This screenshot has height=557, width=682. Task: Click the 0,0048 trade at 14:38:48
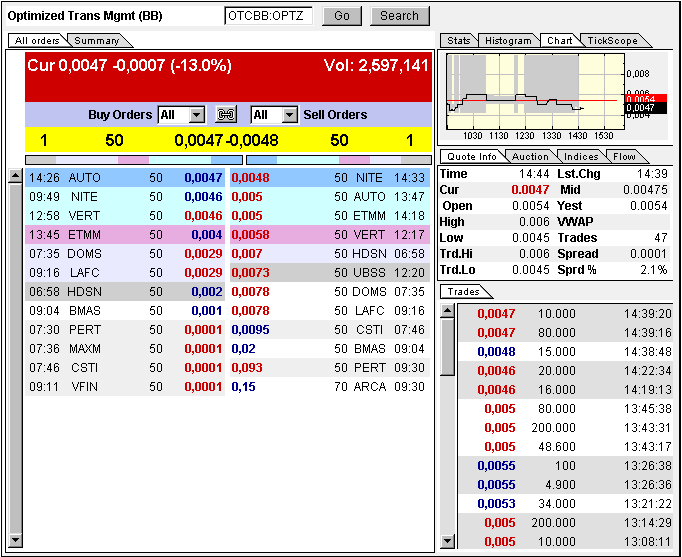[565, 351]
